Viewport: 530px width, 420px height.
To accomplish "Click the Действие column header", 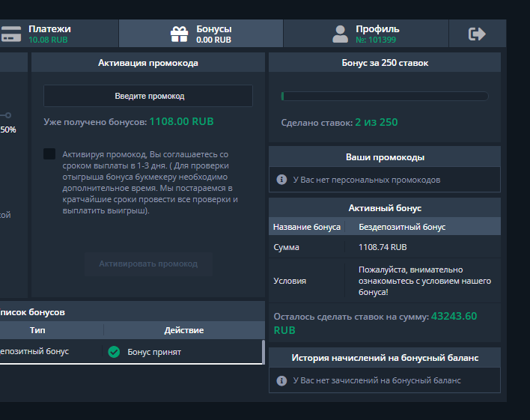I will point(184,330).
